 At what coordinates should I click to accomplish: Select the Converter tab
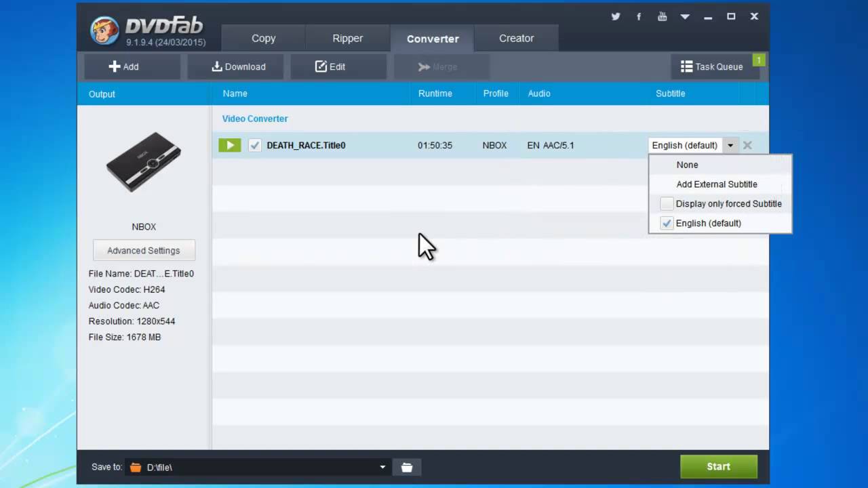pos(433,39)
